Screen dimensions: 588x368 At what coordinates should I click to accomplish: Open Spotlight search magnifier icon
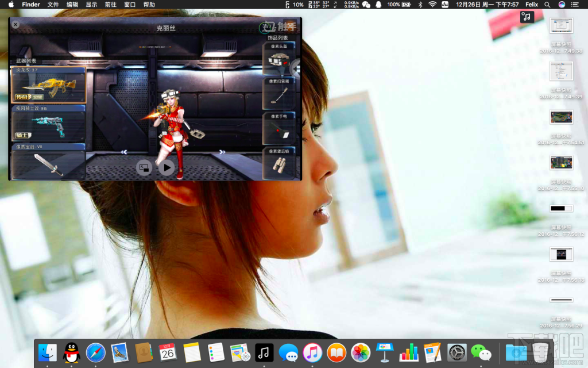(x=547, y=5)
